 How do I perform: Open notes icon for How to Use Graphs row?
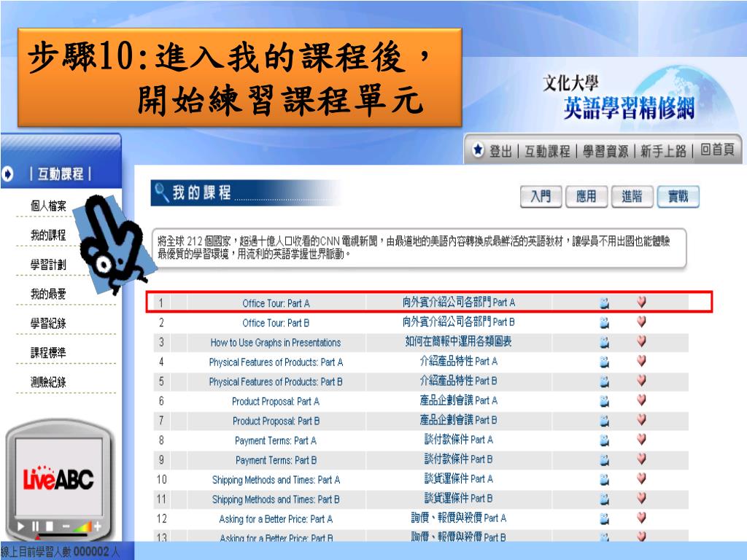coord(604,343)
